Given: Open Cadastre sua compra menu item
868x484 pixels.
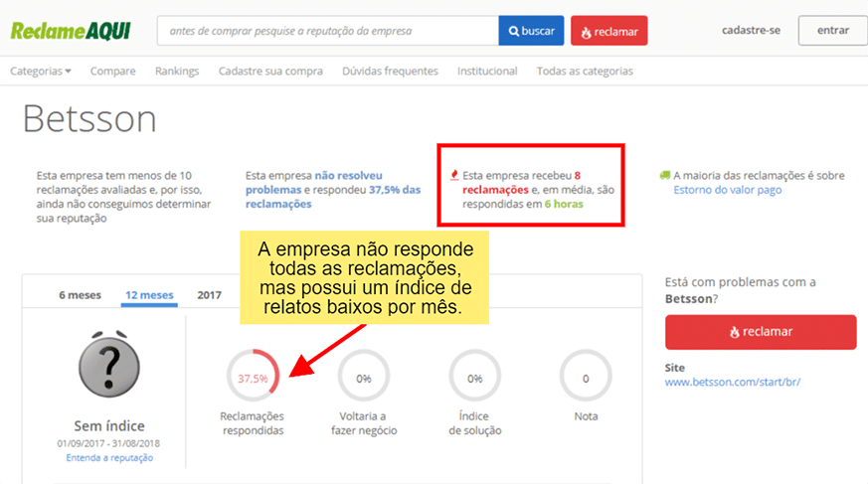Looking at the screenshot, I should pyautogui.click(x=270, y=71).
